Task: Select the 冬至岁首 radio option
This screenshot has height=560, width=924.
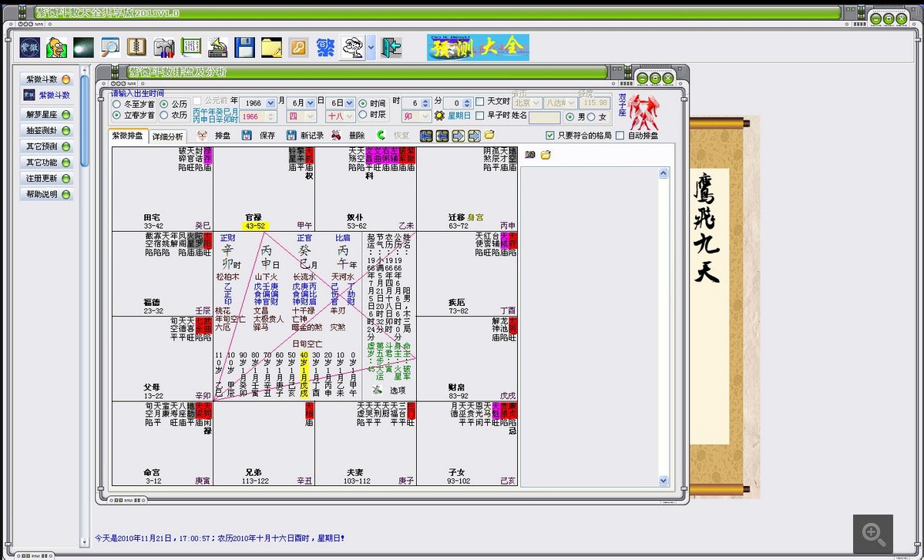Action: point(116,104)
